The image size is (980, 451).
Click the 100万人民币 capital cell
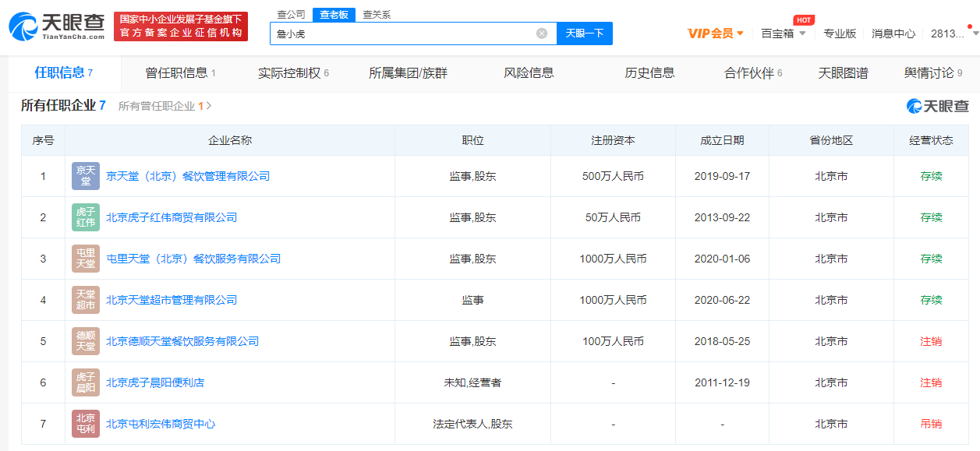613,341
